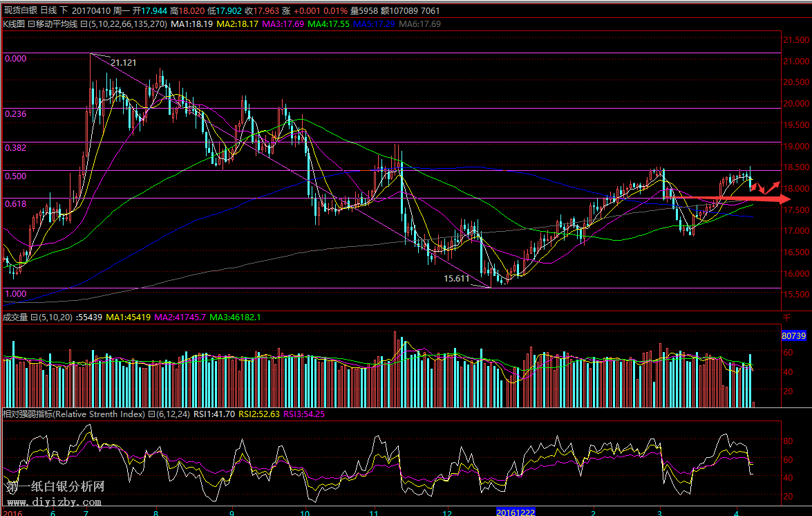812x516 pixels.
Task: Open the 相对强弱指标 RSI indicator label
Action: (x=28, y=414)
